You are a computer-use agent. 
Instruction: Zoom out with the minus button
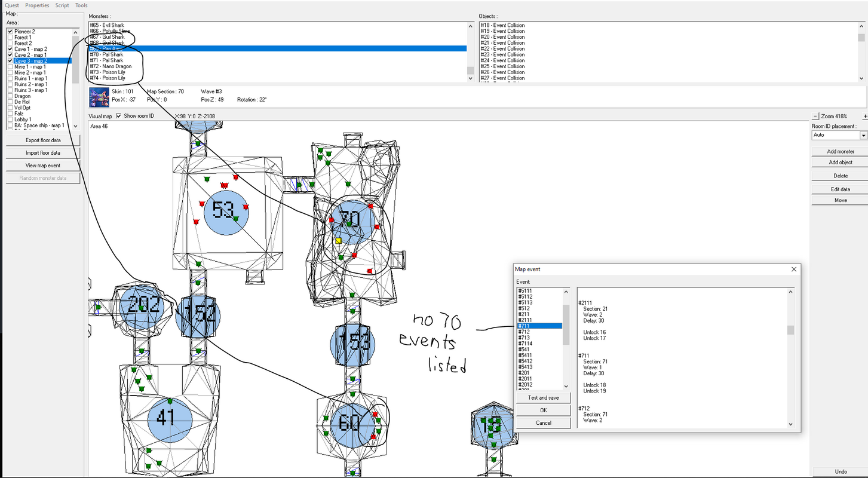click(815, 116)
